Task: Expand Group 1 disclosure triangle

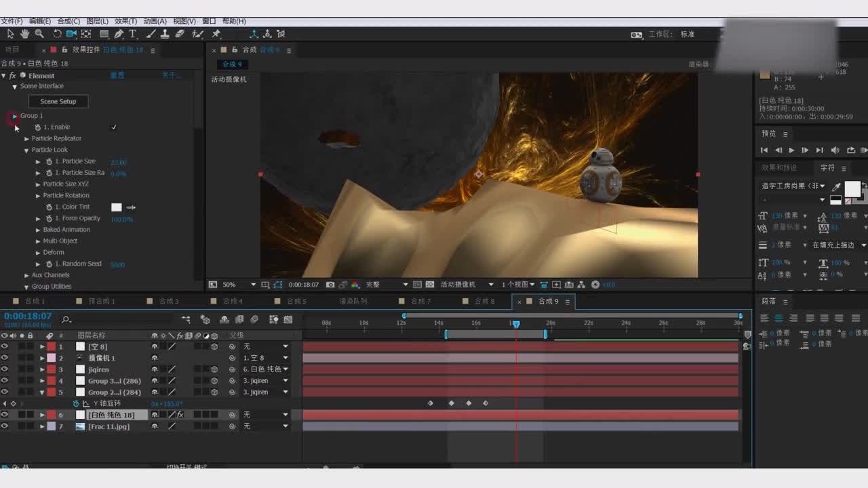Action: click(14, 116)
